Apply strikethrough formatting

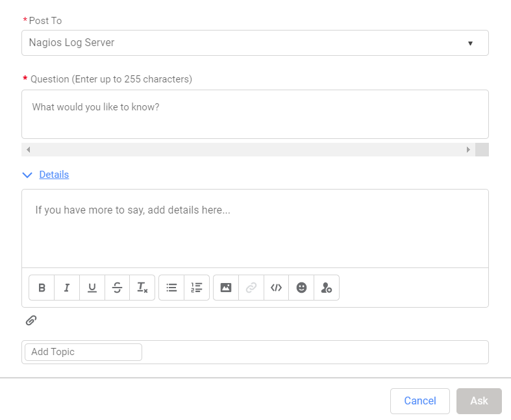click(118, 288)
